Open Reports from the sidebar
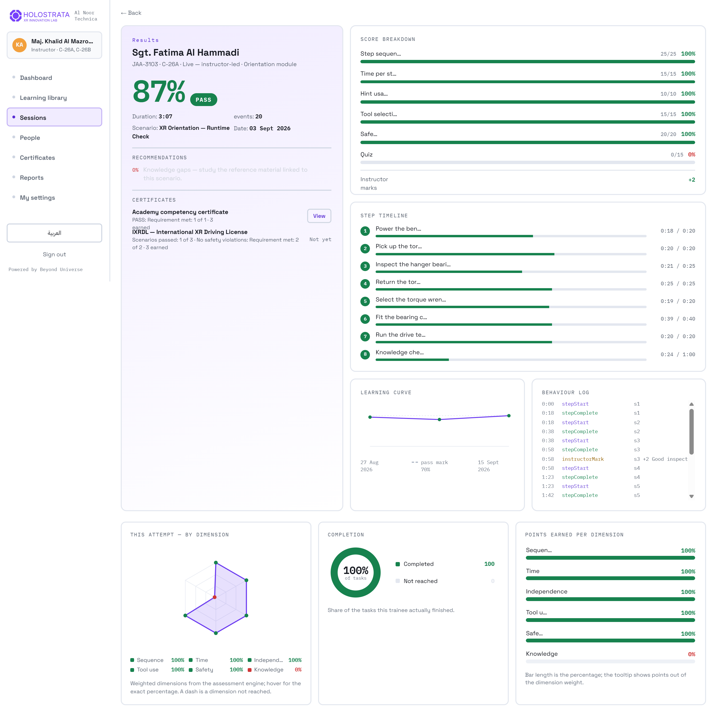Viewport: 717px width, 728px height. pos(54,177)
